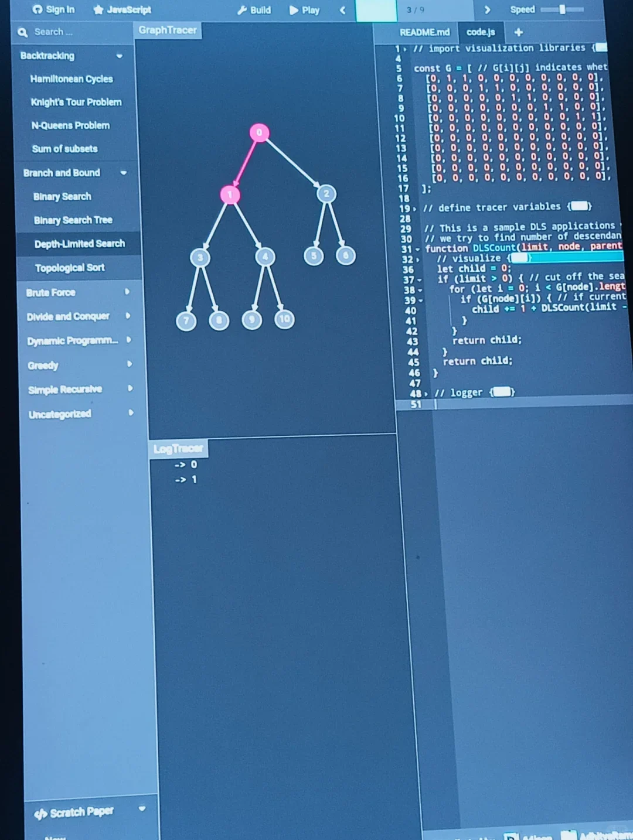This screenshot has width=633, height=840.
Task: Click the '-> 0' log entry
Action: [x=185, y=465]
